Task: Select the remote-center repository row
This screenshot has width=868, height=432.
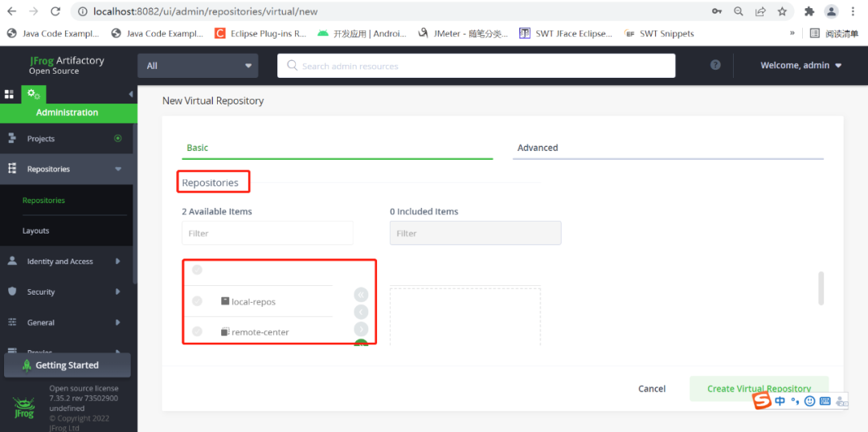Action: (257, 332)
